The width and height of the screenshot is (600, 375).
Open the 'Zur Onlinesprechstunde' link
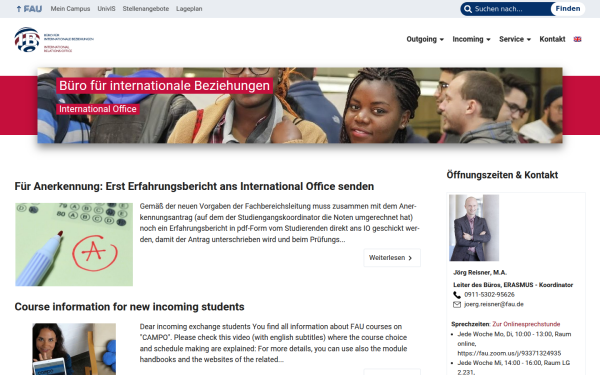point(526,324)
